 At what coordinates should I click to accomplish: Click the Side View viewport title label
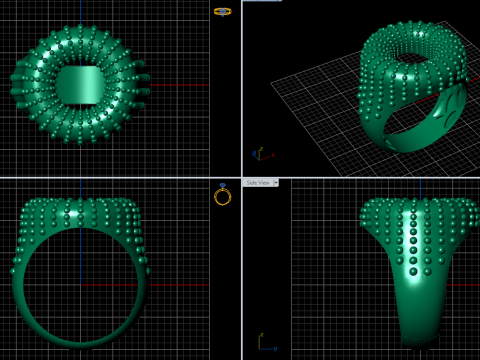(x=258, y=183)
